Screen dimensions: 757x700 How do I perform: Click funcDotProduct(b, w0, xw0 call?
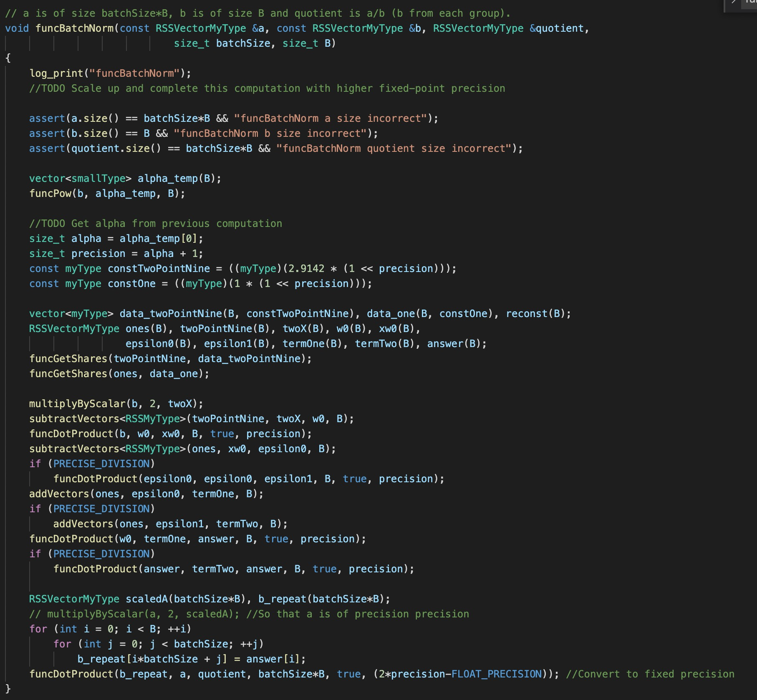click(x=170, y=434)
